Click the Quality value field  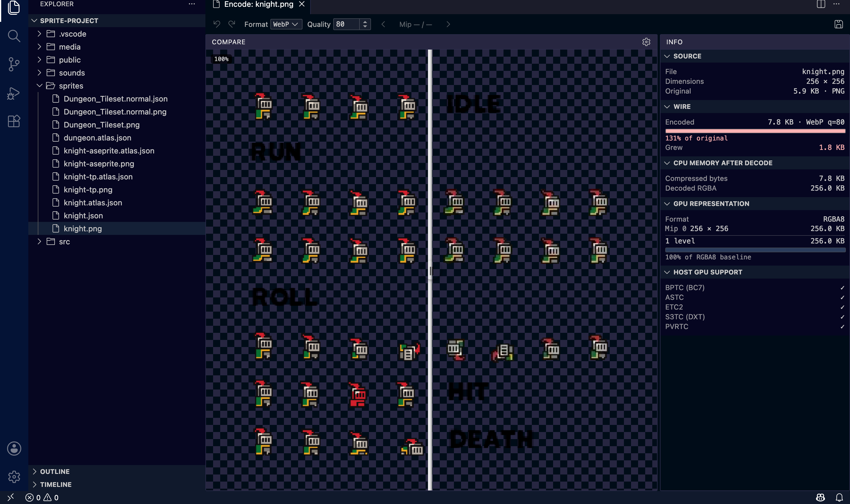click(x=346, y=24)
